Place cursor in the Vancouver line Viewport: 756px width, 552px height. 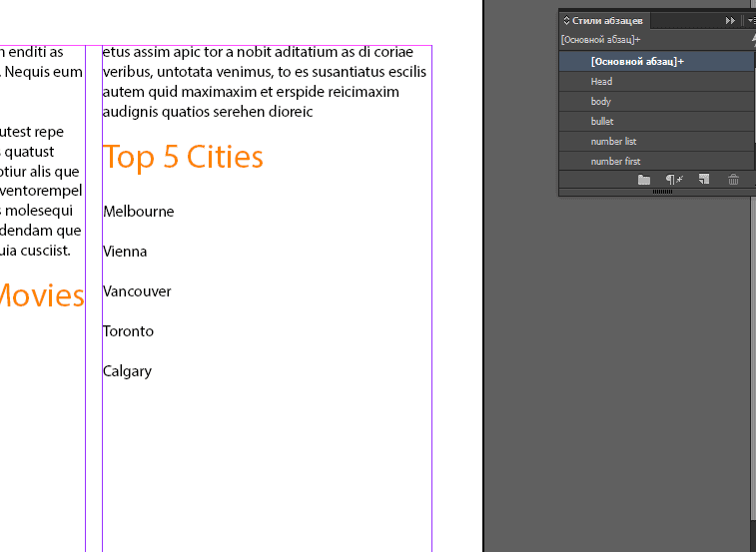click(137, 291)
